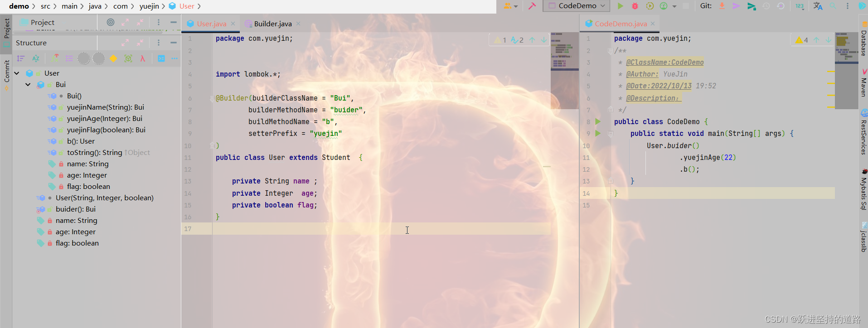
Task: Open the Profiler run icon
Action: coord(664,6)
